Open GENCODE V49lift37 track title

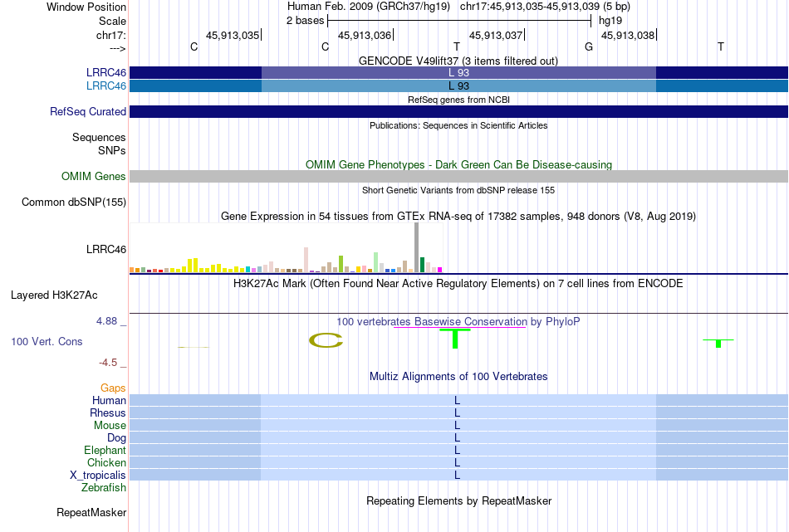pos(458,61)
